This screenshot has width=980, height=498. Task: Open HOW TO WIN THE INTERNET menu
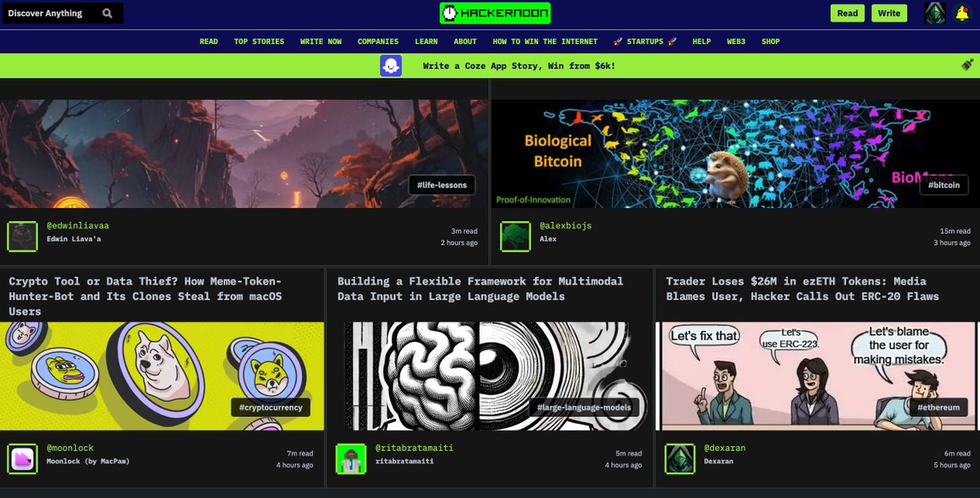point(545,42)
